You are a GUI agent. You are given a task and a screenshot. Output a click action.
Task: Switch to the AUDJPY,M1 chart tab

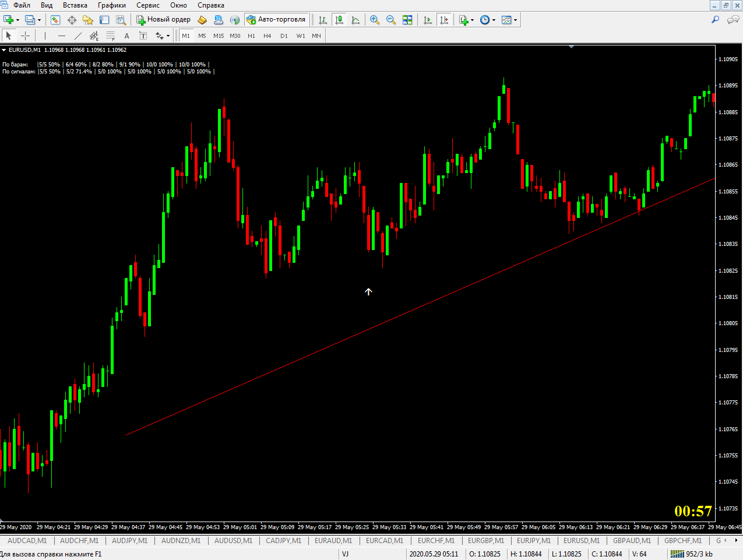point(129,540)
